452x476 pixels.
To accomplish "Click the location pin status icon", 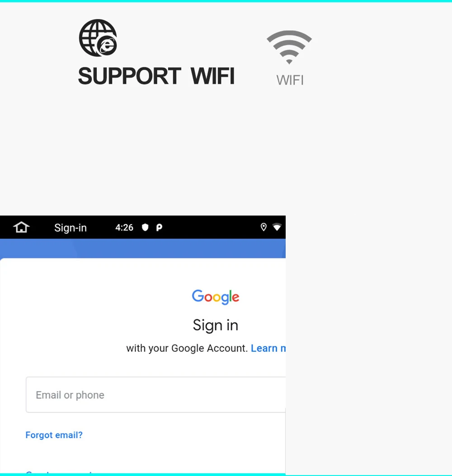I will coord(264,227).
